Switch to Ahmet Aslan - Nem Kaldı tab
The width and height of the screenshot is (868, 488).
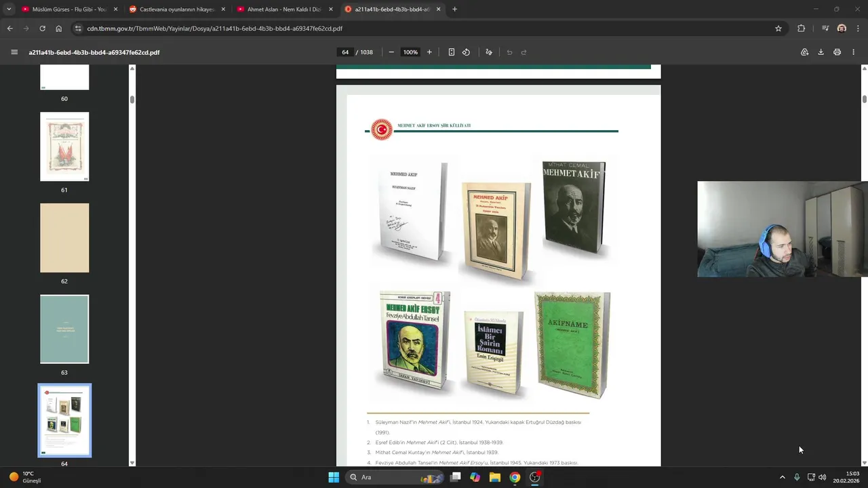tap(285, 9)
